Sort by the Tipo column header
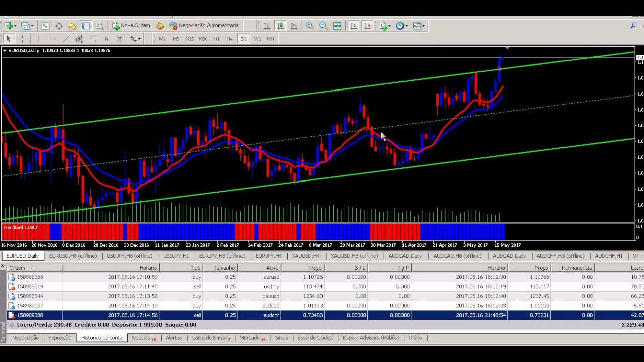Image resolution: width=644 pixels, height=362 pixels. pyautogui.click(x=182, y=268)
